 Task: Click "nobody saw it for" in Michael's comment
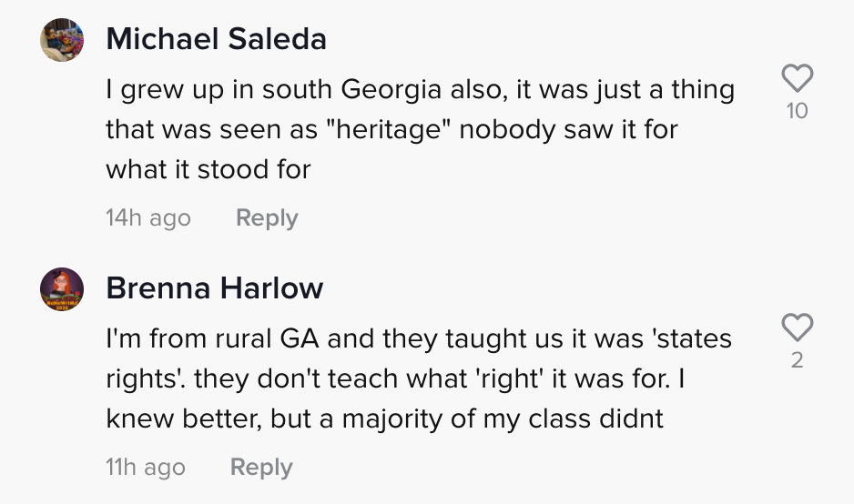(x=569, y=129)
